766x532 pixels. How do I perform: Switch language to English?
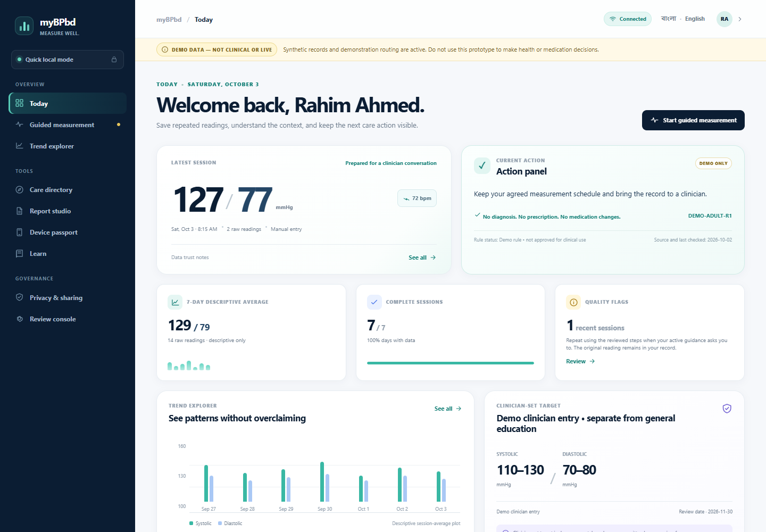coord(695,19)
